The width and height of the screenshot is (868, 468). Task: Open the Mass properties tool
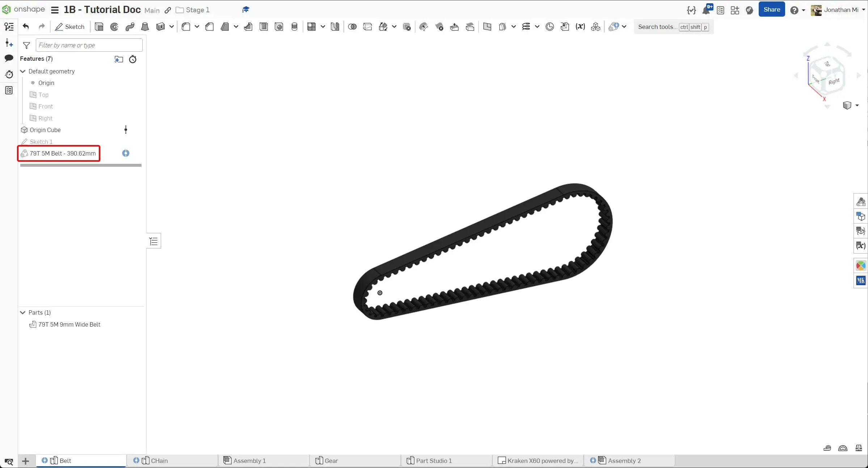(x=858, y=448)
